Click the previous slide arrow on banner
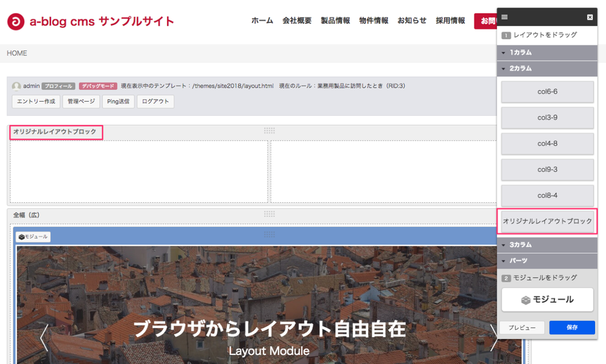Viewport: 606px width, 364px height. point(44,338)
